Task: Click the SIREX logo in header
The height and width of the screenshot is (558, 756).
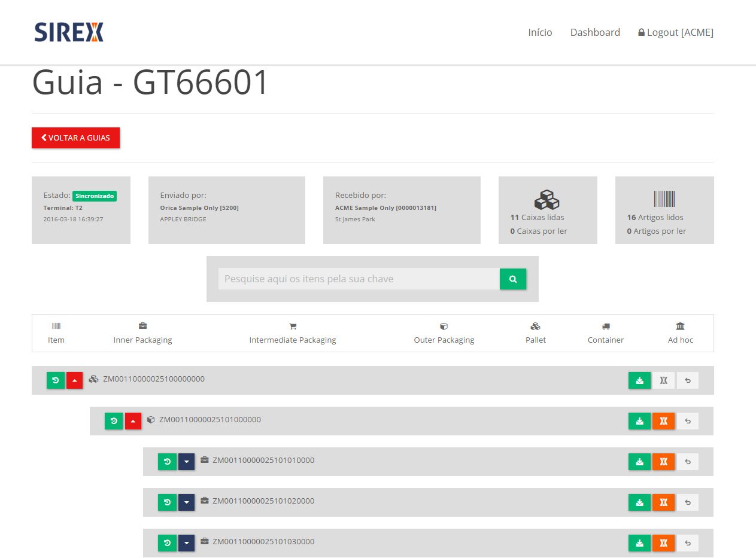Action: [x=69, y=32]
